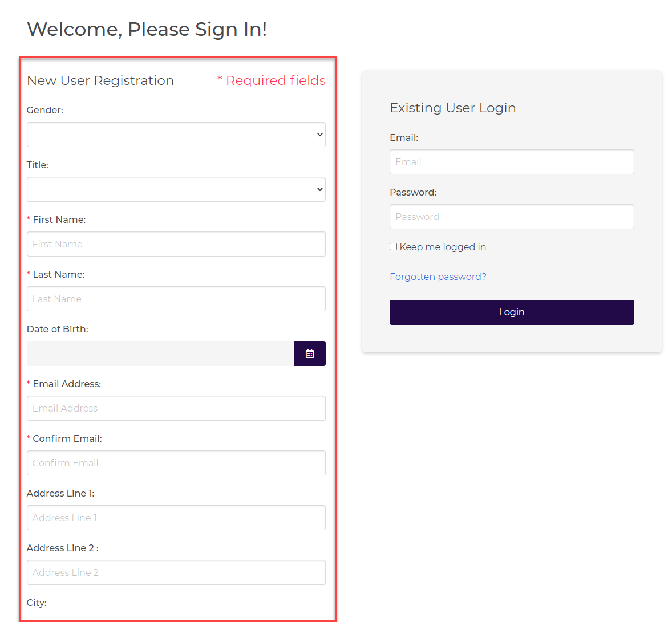
Task: Focus the First Name field
Action: click(x=176, y=244)
